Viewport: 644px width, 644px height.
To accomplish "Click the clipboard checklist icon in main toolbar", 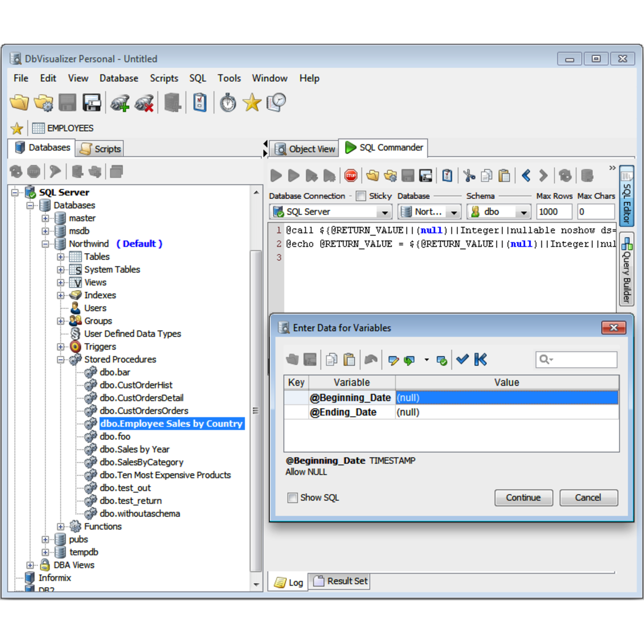I will point(200,103).
